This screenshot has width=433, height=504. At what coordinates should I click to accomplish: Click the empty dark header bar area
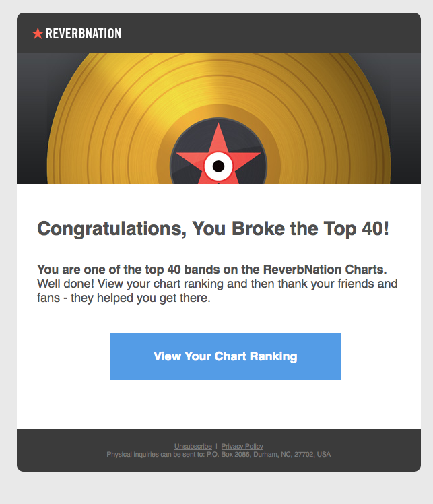point(269,33)
